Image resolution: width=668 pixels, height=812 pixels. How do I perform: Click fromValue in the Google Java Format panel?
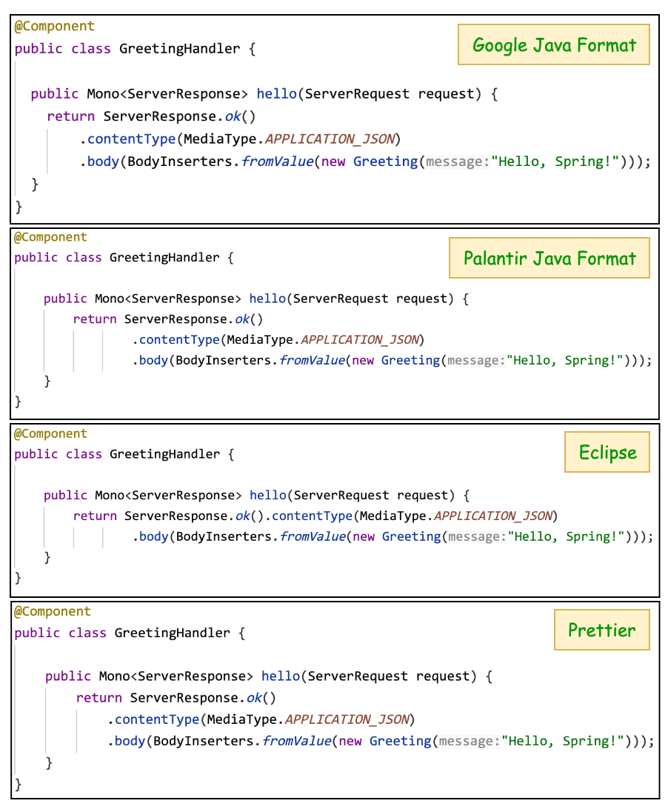coord(277,162)
